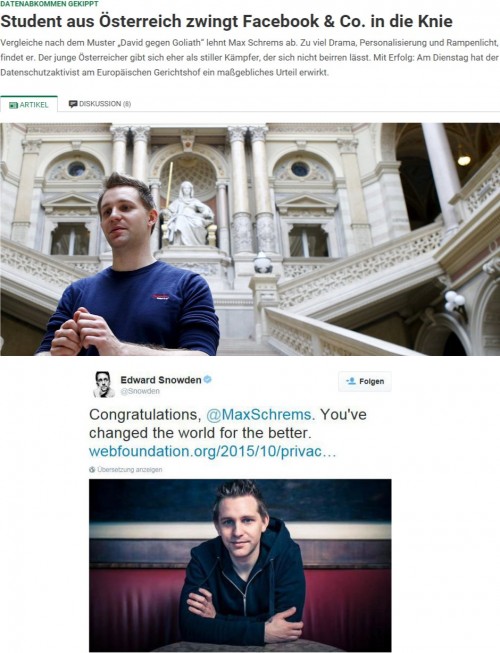The height and width of the screenshot is (653, 500).
Task: Click the follow person icon in Folgen
Action: pos(351,381)
